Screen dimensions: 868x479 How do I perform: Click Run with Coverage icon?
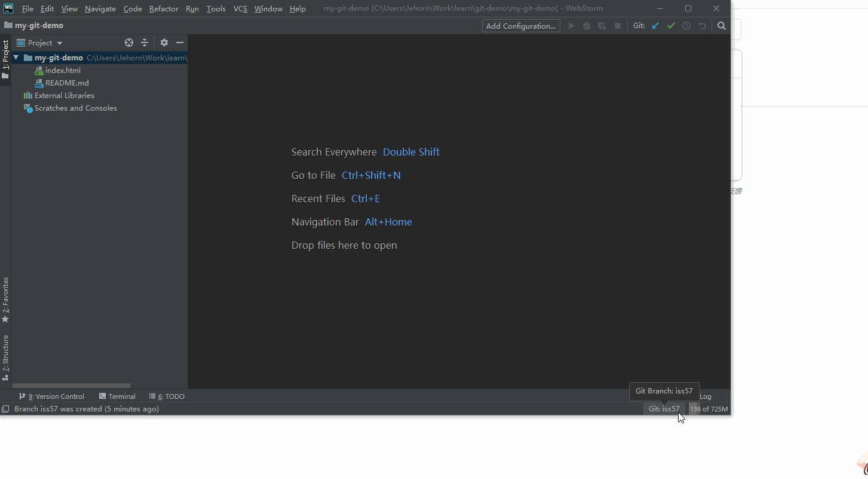(x=602, y=26)
